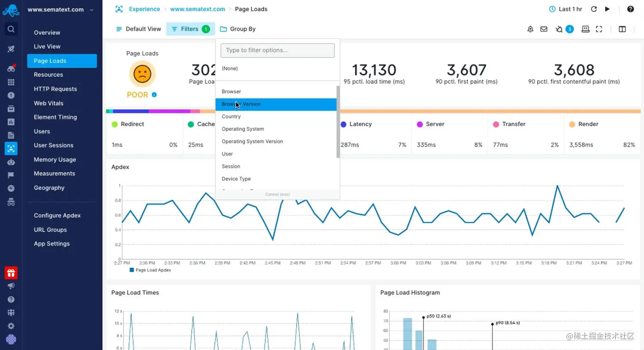Toggle the split-panel layout icon

coord(622,29)
